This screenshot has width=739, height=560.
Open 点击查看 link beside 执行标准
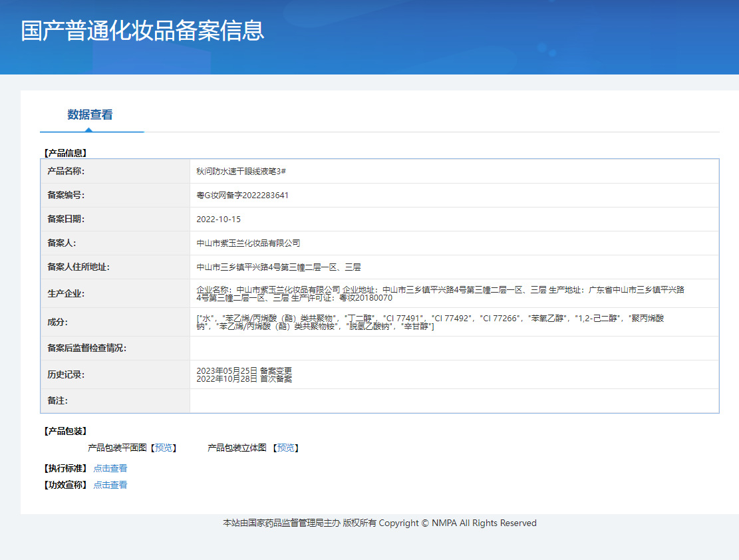pos(110,468)
